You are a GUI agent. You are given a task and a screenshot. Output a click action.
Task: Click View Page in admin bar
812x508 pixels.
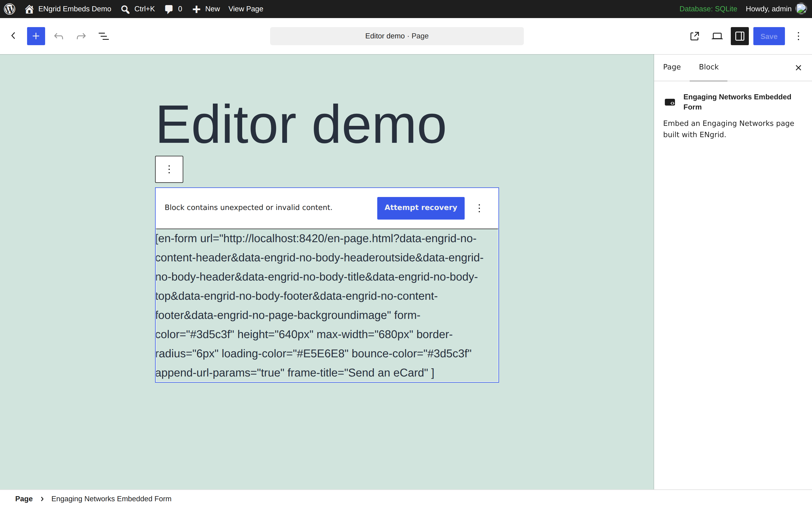click(246, 9)
